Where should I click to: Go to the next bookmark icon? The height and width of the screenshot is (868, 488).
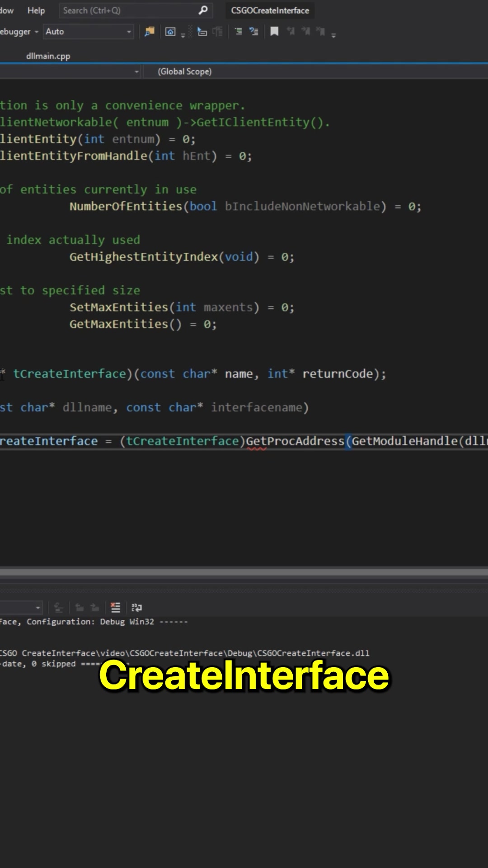(x=306, y=31)
